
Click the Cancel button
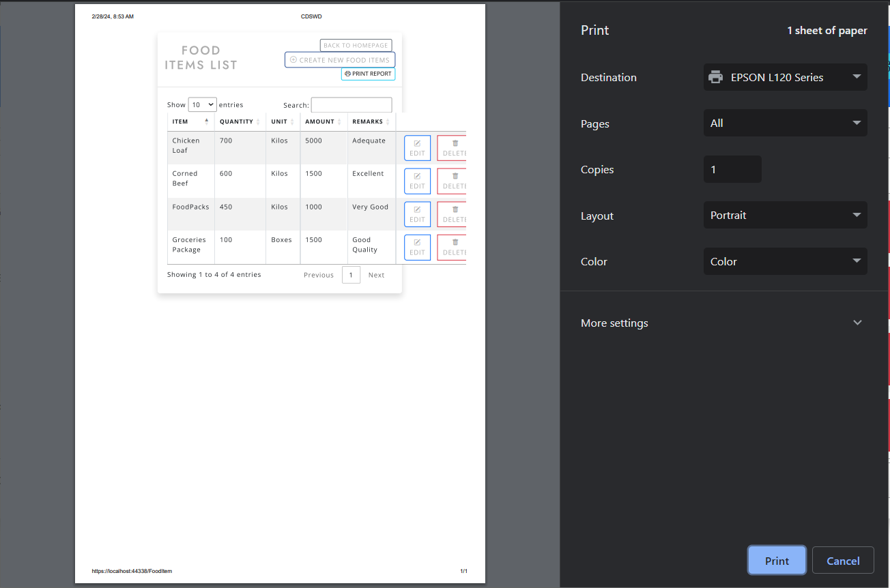[x=843, y=560]
